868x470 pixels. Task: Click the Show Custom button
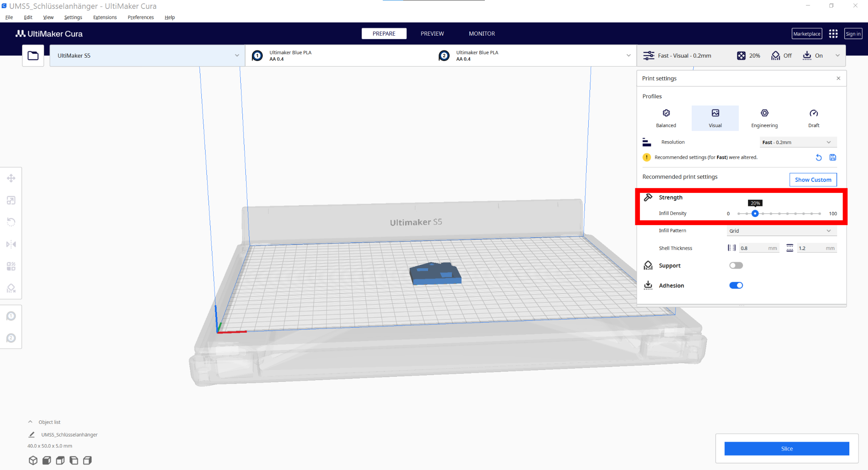pos(813,180)
